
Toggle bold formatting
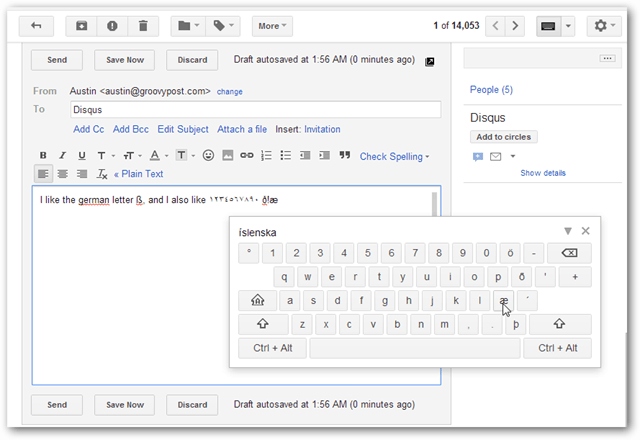[x=43, y=156]
